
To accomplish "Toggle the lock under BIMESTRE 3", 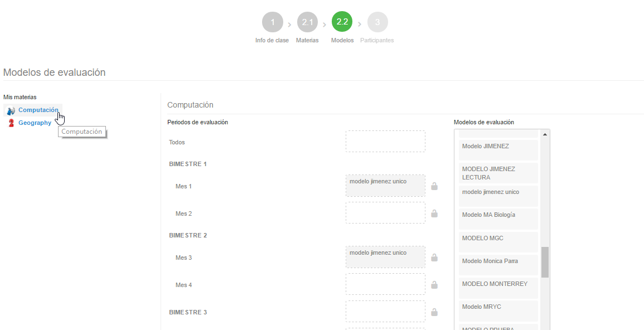I will point(434,311).
